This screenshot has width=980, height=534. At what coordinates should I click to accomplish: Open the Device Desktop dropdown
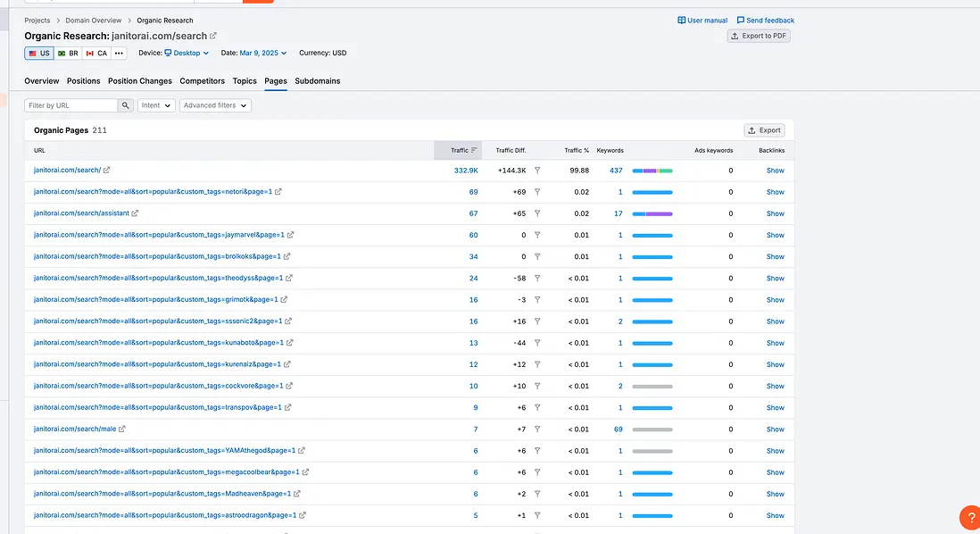(x=187, y=53)
